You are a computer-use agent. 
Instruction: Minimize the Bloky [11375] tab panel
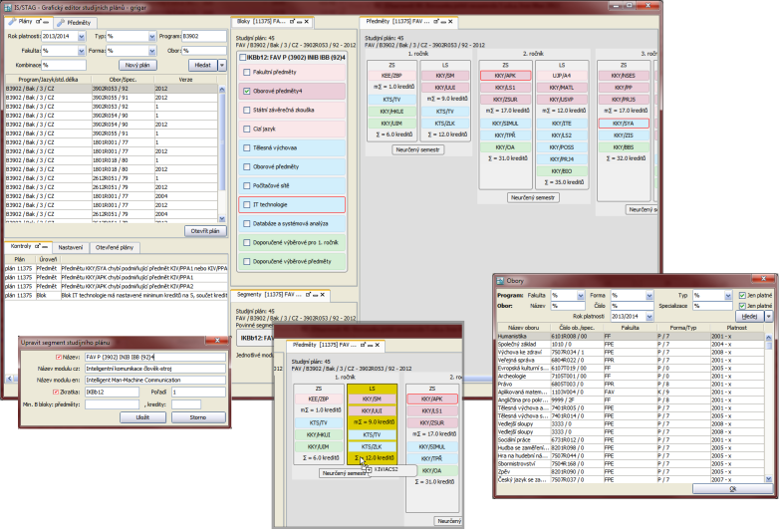(299, 22)
